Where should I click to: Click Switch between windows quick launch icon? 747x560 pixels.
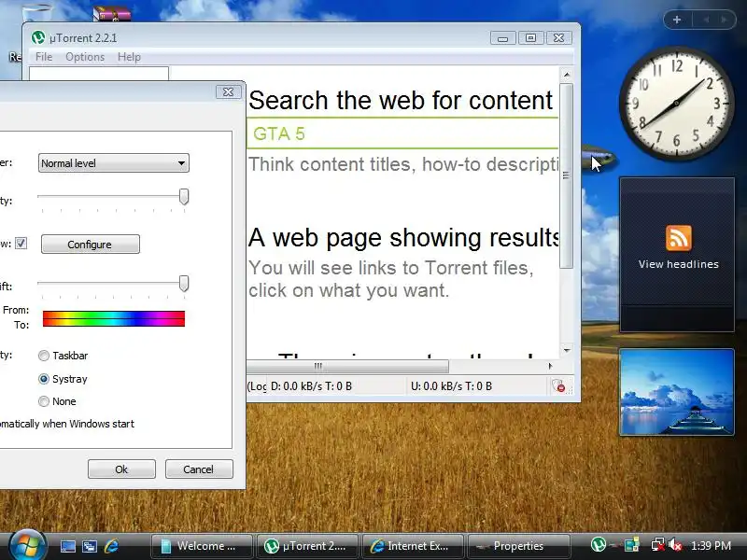(89, 546)
